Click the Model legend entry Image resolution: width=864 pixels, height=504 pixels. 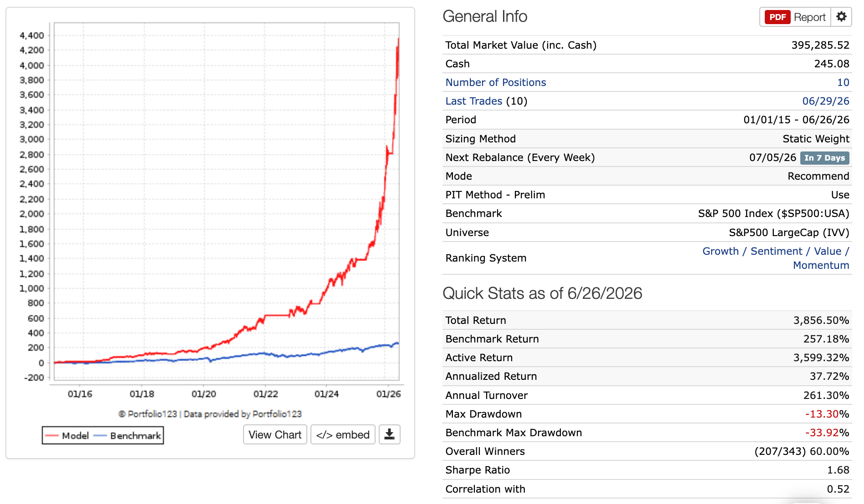pos(67,435)
